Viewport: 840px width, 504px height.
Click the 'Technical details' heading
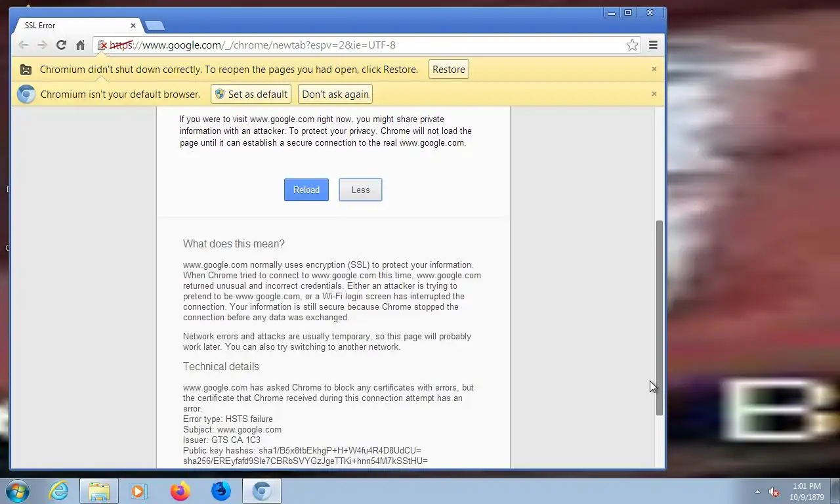click(x=221, y=367)
